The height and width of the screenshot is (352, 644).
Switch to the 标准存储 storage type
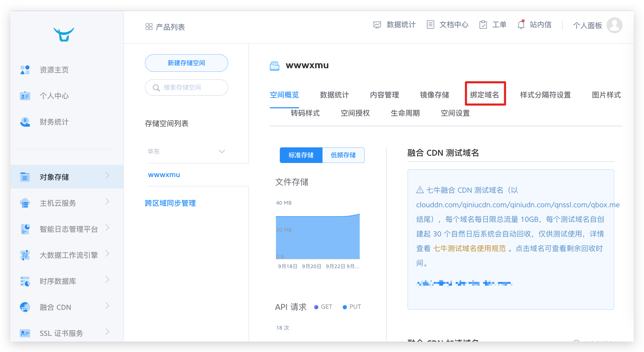point(301,155)
